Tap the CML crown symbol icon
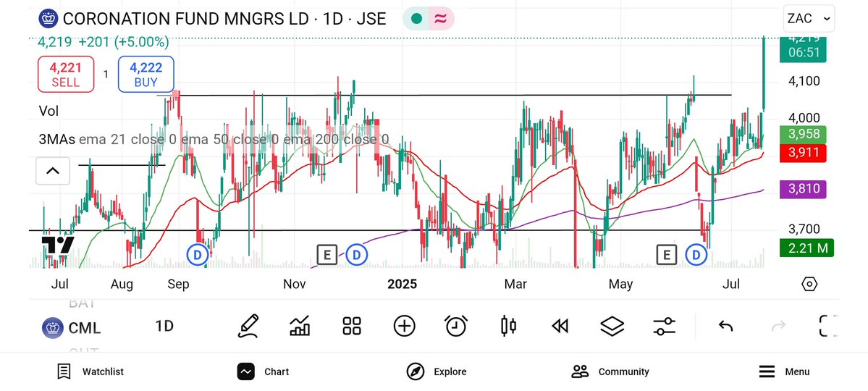 (52, 328)
